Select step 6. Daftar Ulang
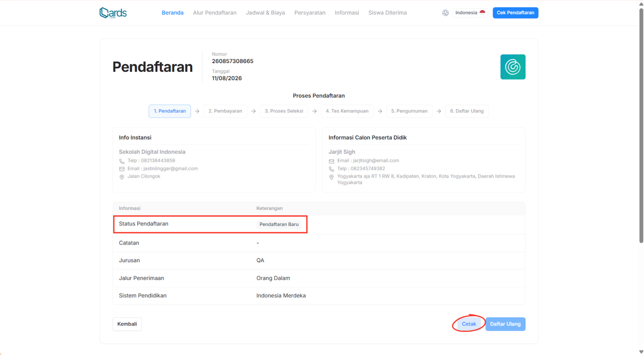 coord(467,111)
